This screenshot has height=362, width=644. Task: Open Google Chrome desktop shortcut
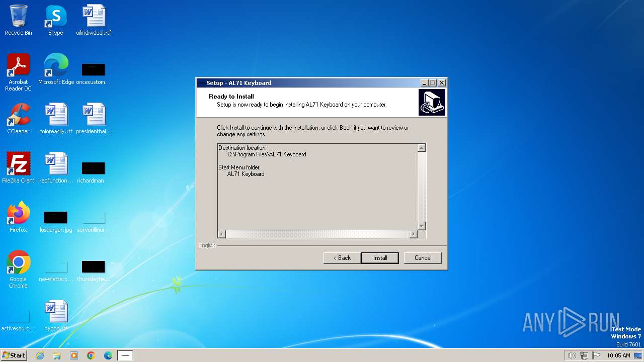coord(18,269)
